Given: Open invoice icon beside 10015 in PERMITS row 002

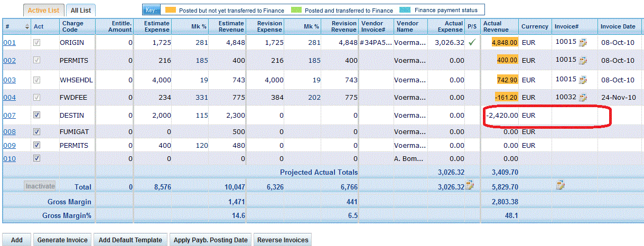Looking at the screenshot, I should coord(583,61).
